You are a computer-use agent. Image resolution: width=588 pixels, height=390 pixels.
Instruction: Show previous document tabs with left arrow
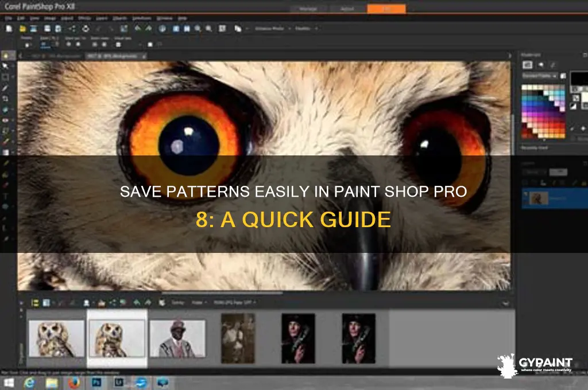[x=20, y=56]
